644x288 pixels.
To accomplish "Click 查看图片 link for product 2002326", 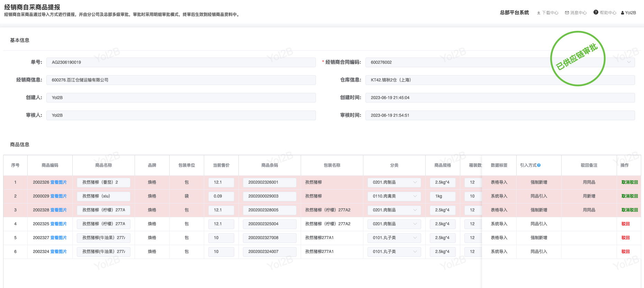I will click(x=58, y=182).
